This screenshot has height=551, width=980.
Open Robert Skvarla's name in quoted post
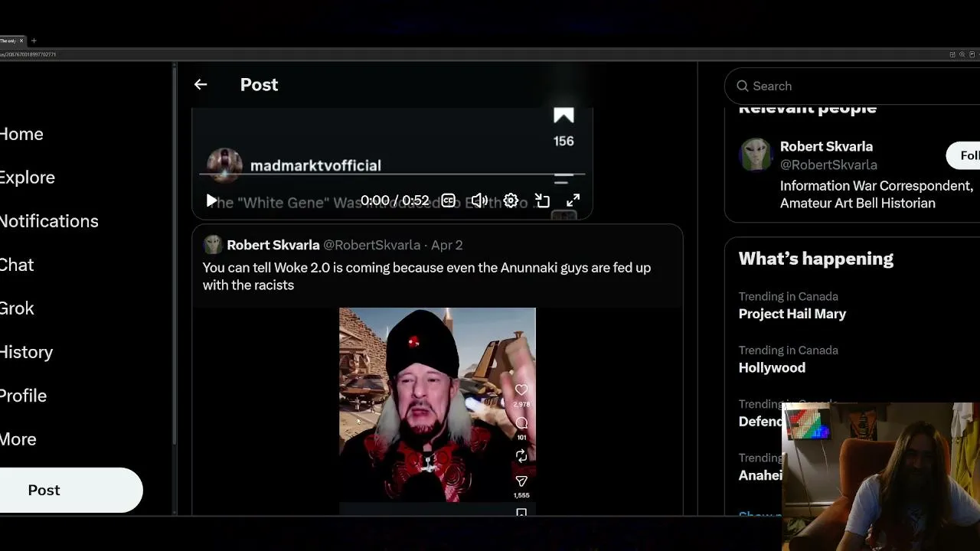pyautogui.click(x=273, y=245)
